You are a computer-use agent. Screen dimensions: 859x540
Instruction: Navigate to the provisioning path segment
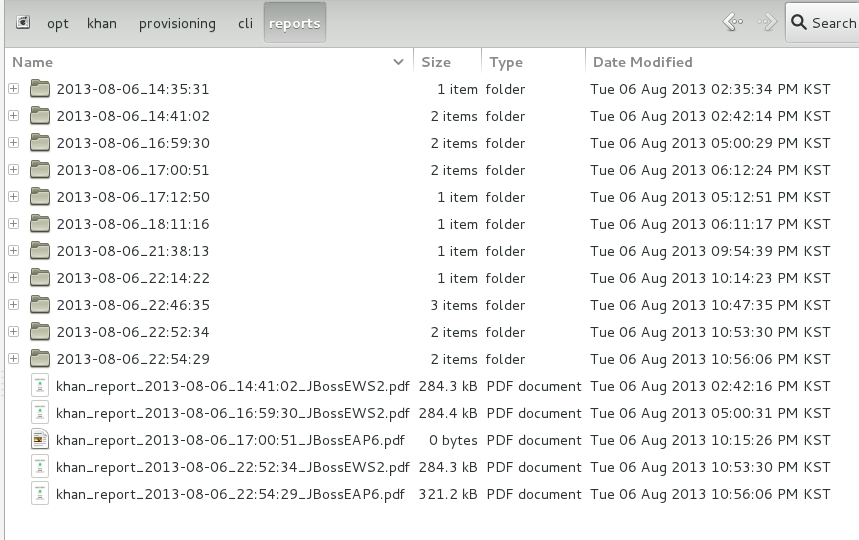tap(177, 23)
